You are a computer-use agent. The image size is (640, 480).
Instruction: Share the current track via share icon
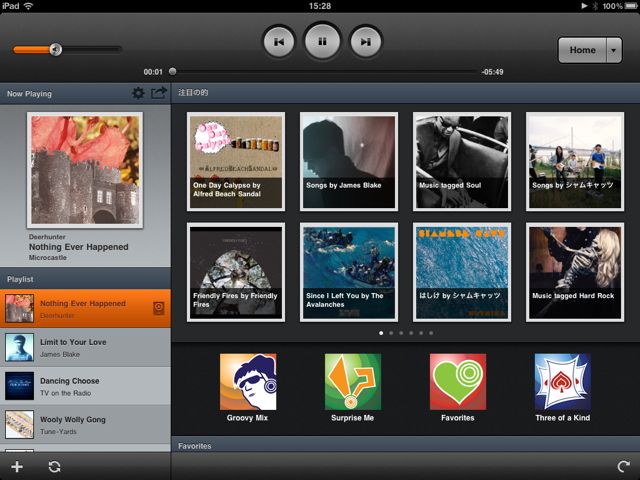click(x=159, y=93)
